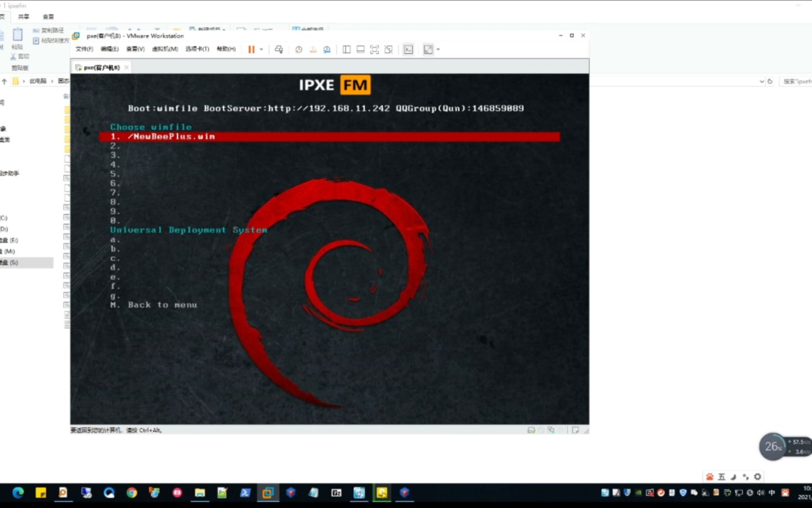Open the 帮助(H) menu
The height and width of the screenshot is (508, 812).
226,50
